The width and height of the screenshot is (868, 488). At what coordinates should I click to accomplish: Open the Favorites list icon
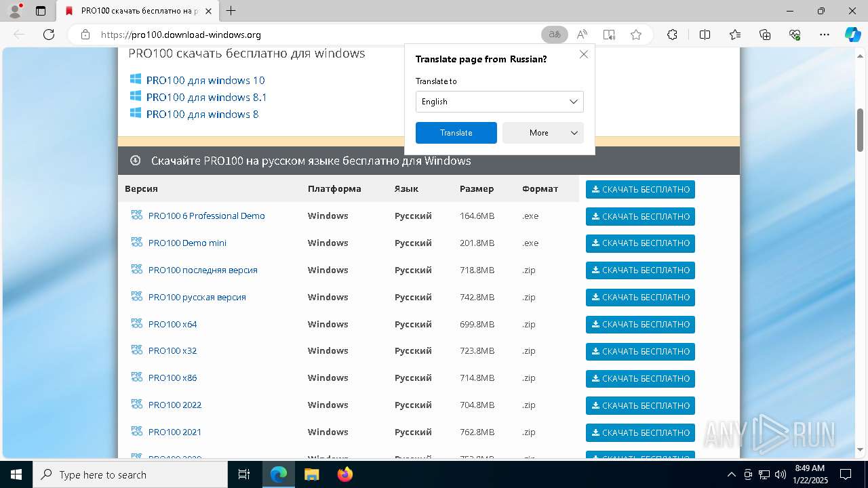[x=735, y=35]
